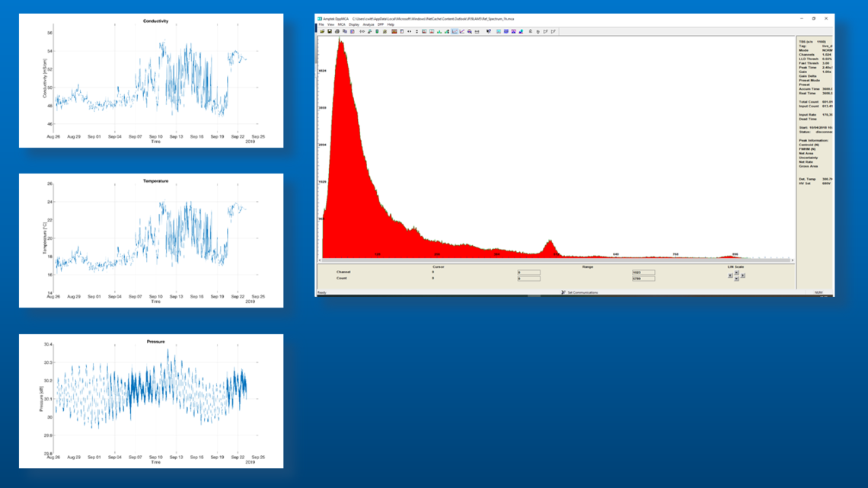Click the Accum Time label
The height and width of the screenshot is (488, 868).
[x=809, y=89]
